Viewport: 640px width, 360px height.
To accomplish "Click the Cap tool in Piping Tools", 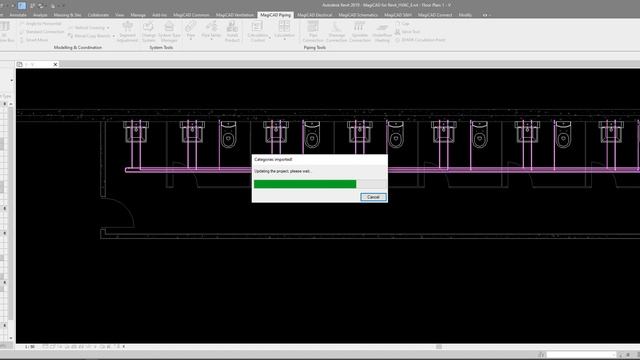I will [402, 24].
